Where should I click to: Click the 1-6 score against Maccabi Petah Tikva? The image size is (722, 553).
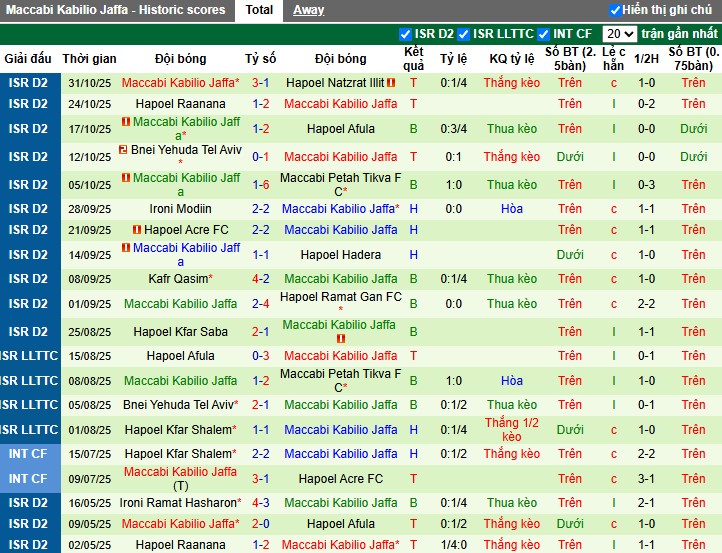point(260,184)
